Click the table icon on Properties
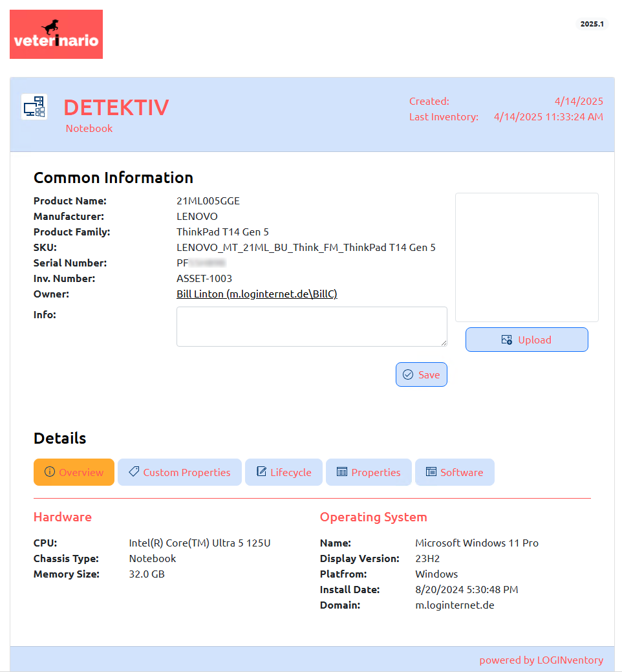 tap(342, 472)
